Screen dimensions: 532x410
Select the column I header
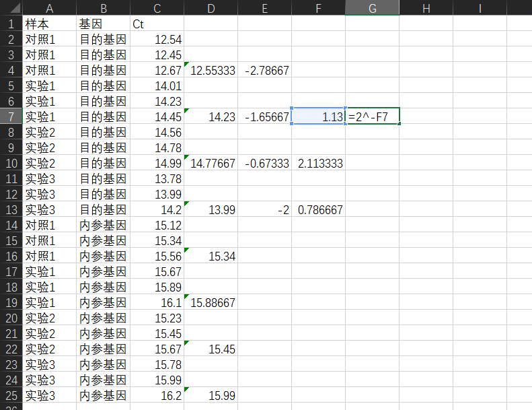480,7
